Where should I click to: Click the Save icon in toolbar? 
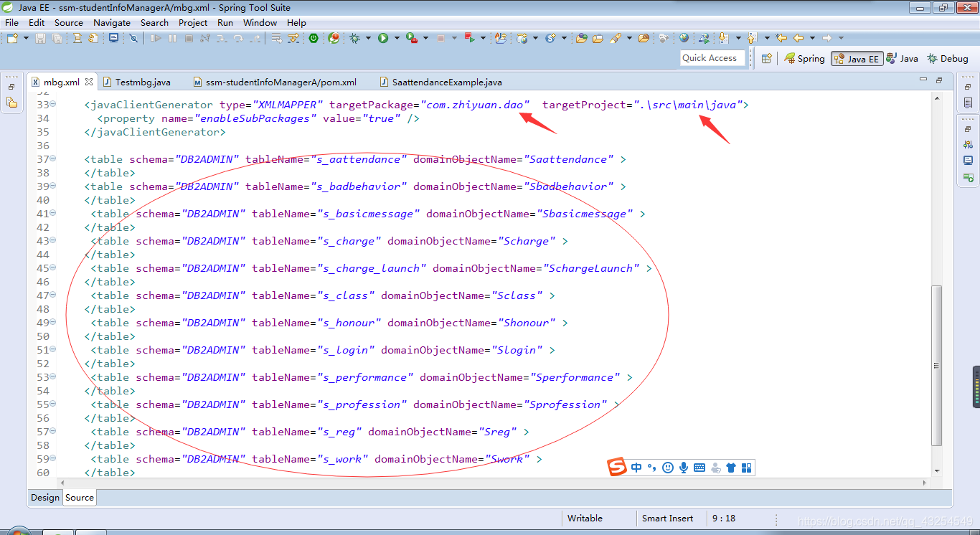(40, 38)
